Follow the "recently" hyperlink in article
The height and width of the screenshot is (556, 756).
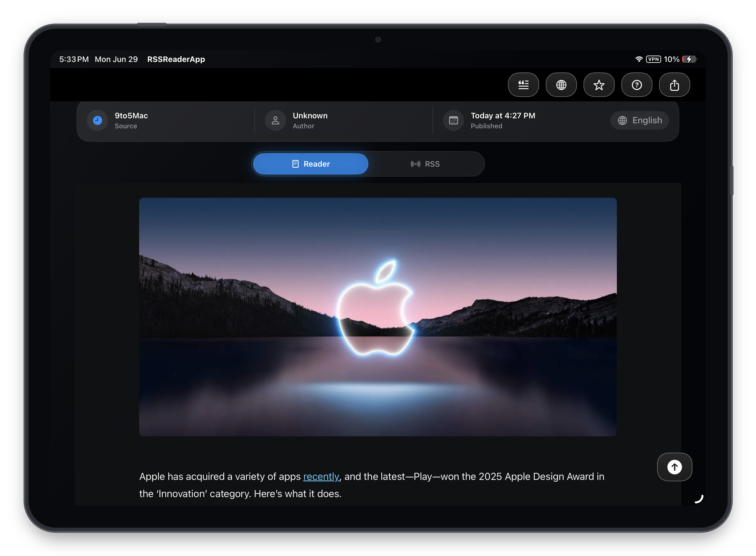tap(321, 476)
